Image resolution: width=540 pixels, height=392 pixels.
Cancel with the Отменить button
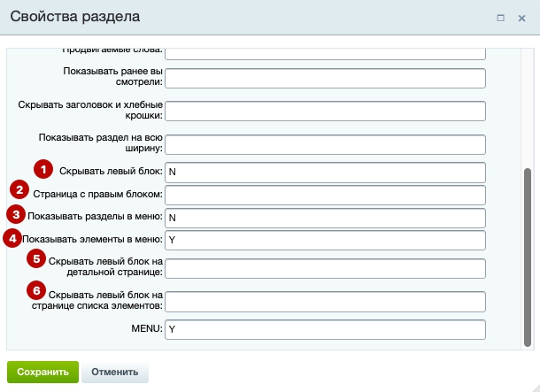point(115,372)
